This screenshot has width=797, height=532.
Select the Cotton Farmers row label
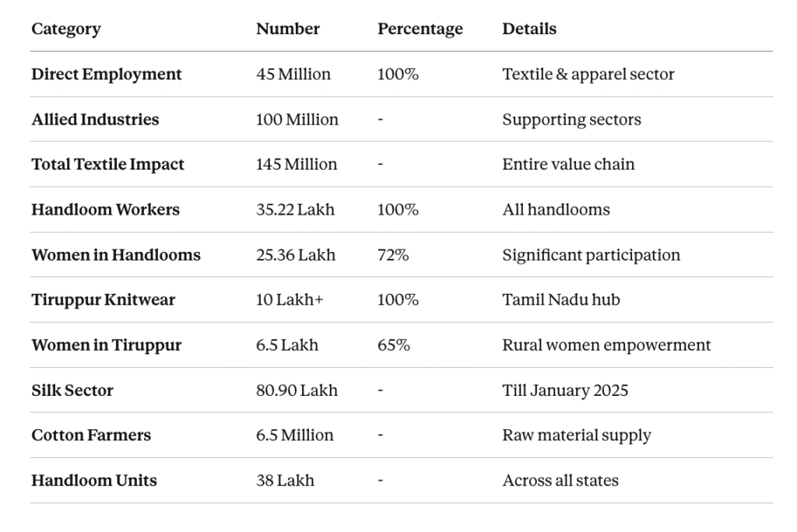click(91, 436)
